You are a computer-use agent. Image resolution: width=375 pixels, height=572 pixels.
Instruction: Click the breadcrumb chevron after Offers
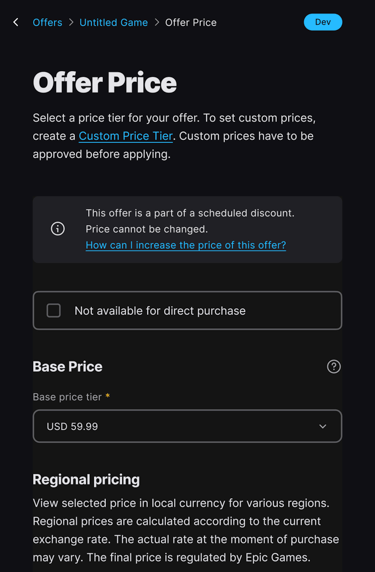(71, 22)
